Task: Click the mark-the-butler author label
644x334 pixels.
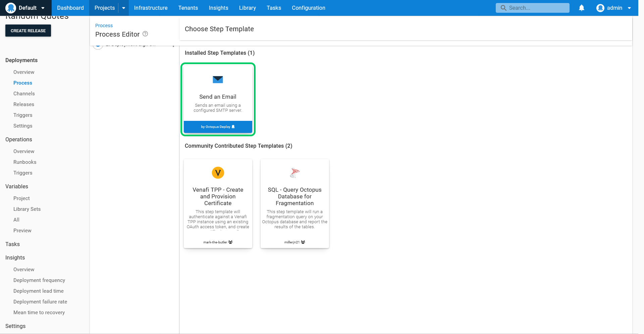Action: [215, 242]
